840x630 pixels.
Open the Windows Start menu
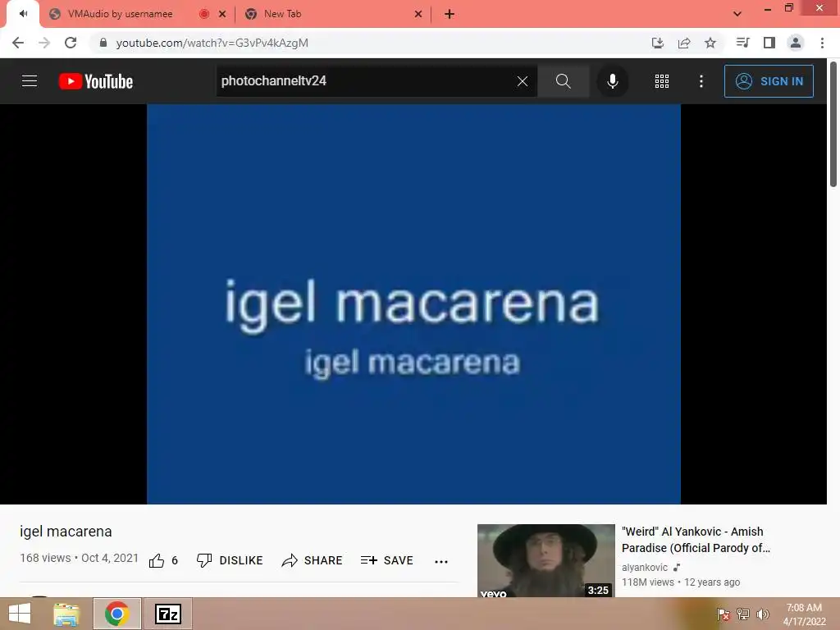click(x=20, y=614)
